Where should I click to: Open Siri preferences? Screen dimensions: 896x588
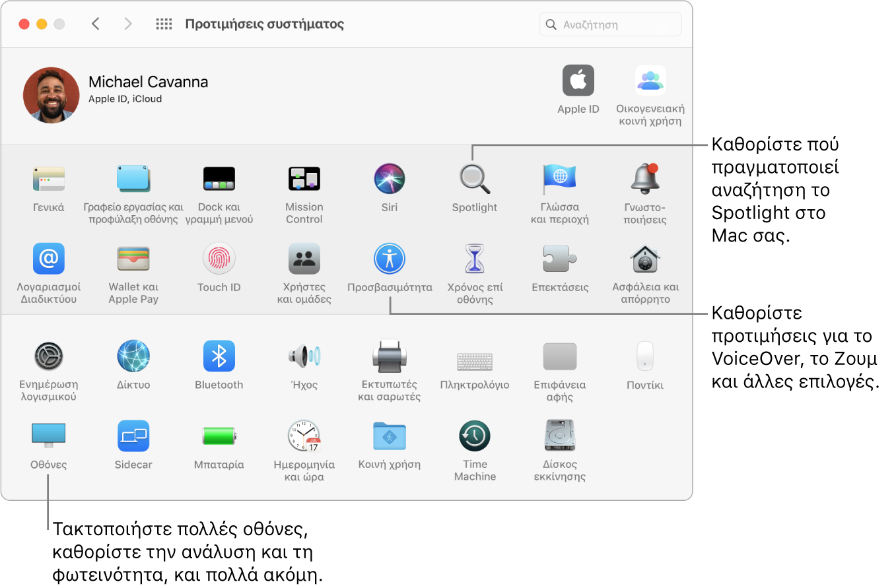coord(390,179)
